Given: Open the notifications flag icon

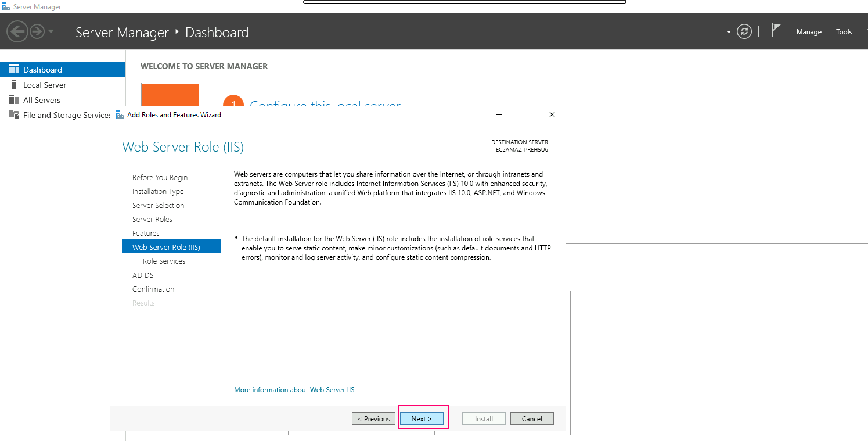Looking at the screenshot, I should (776, 30).
